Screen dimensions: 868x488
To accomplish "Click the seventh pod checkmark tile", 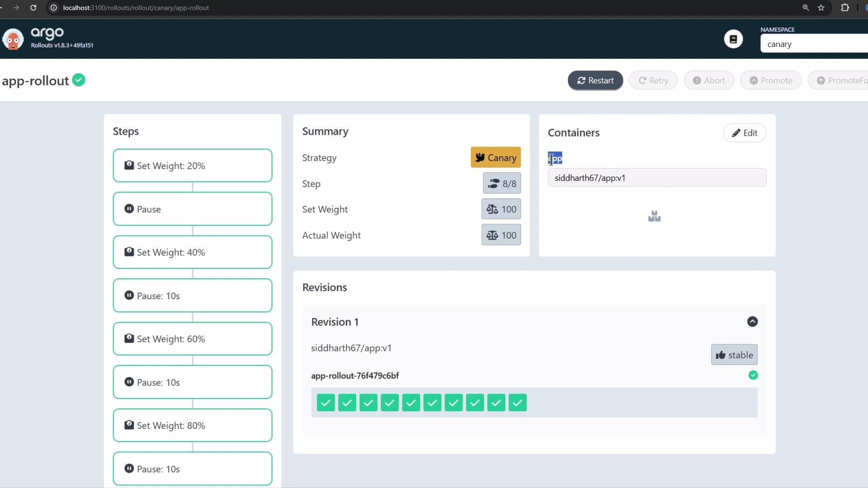I will [453, 403].
